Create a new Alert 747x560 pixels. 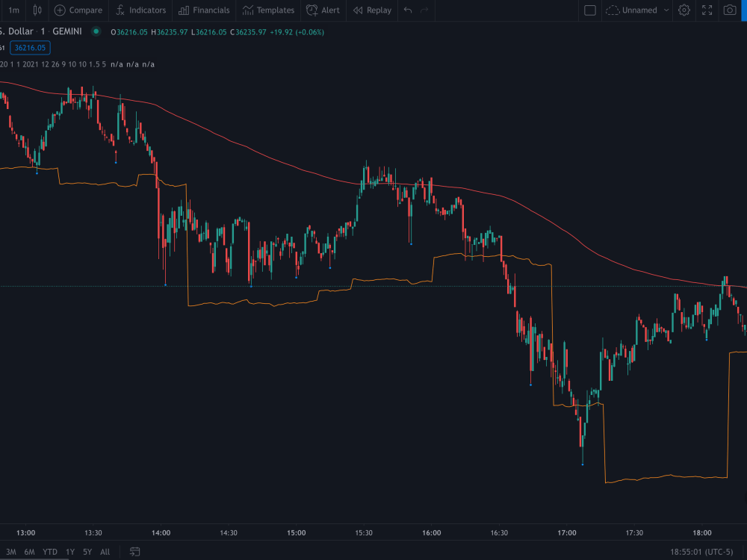323,10
